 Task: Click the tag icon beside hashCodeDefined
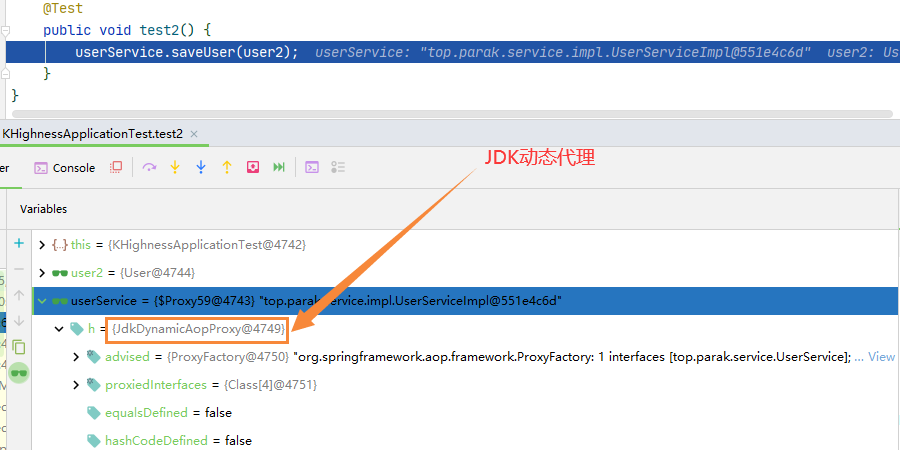[94, 441]
